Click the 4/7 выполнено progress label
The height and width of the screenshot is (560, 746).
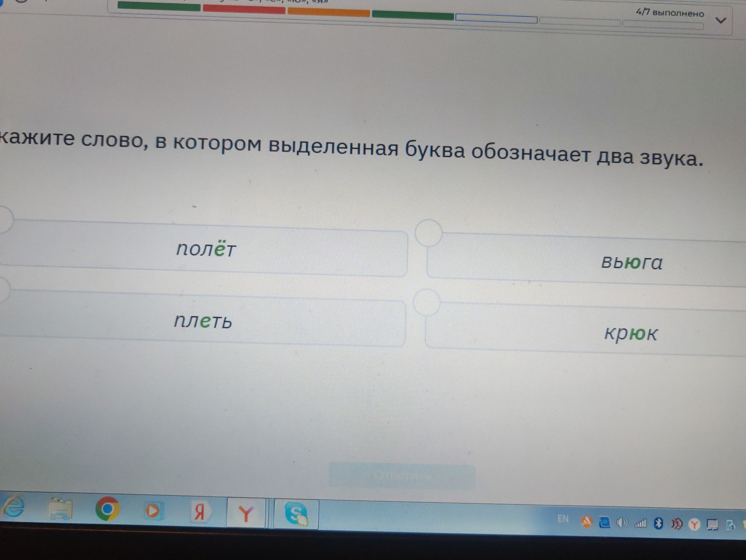pyautogui.click(x=670, y=13)
